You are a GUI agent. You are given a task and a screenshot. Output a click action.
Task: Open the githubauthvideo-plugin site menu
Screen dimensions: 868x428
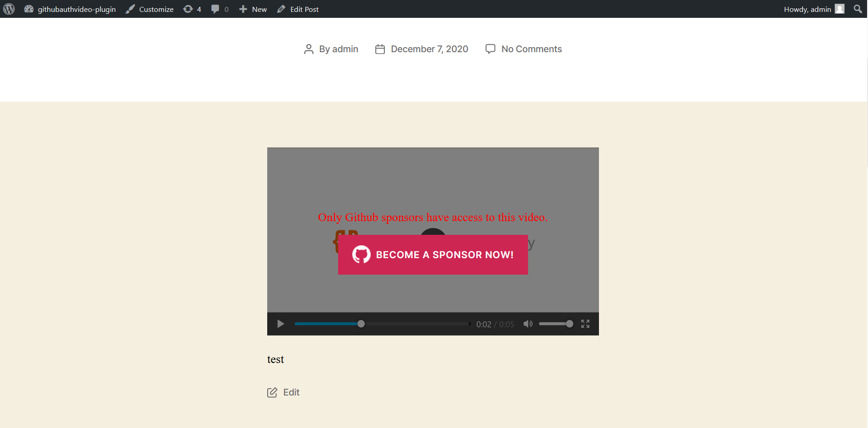click(70, 9)
